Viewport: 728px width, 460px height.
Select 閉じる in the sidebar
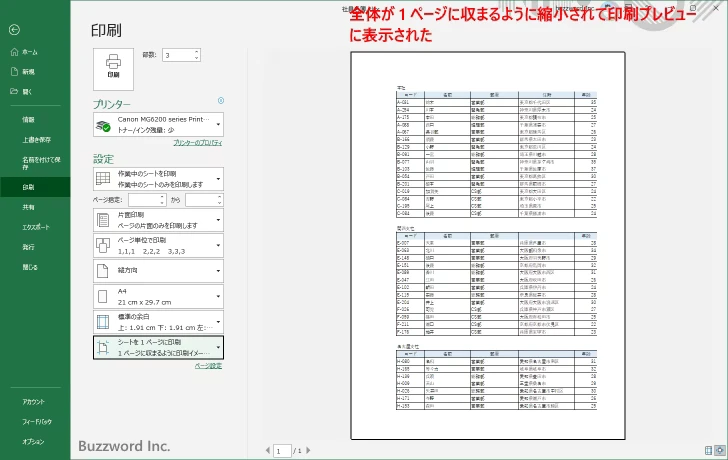(31, 267)
